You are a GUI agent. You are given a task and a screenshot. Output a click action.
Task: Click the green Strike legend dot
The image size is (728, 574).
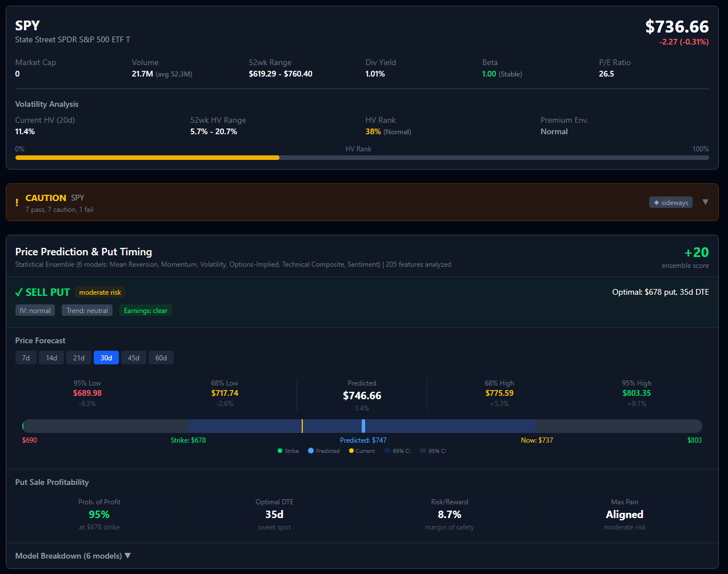pyautogui.click(x=280, y=451)
